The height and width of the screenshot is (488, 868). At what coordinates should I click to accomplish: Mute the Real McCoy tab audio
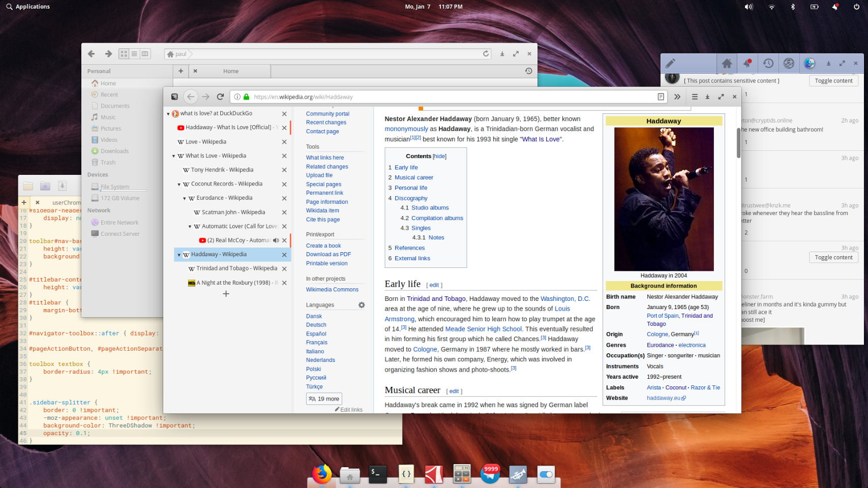pyautogui.click(x=276, y=240)
